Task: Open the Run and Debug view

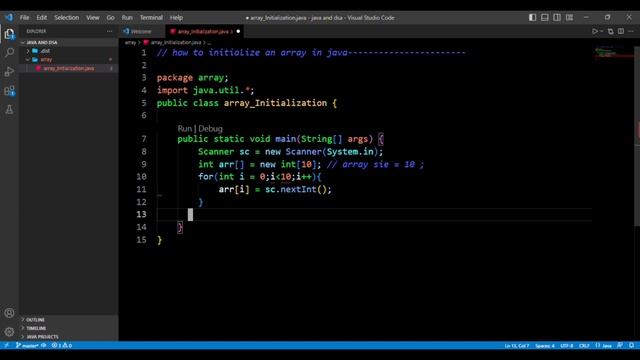Action: (9, 71)
